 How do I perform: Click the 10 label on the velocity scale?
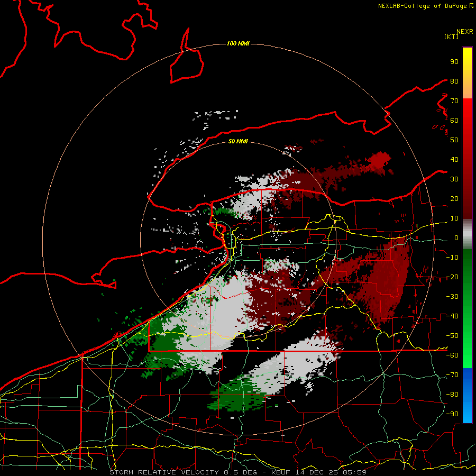pyautogui.click(x=454, y=218)
